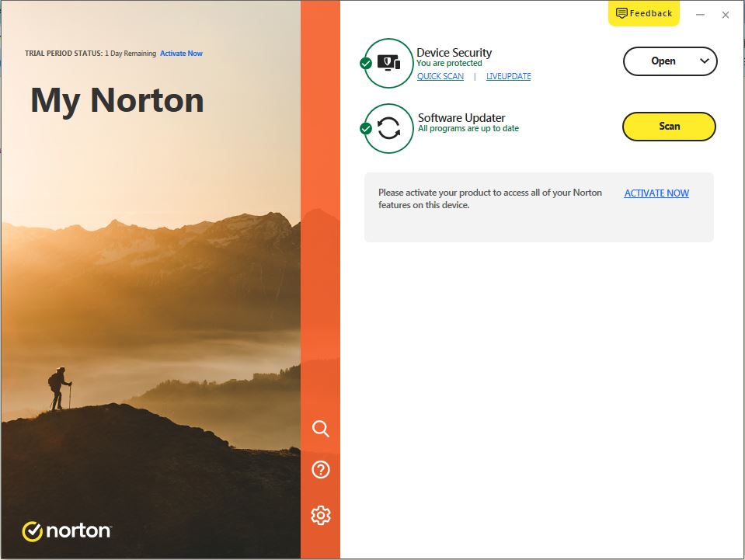Click the Norton logo at bottom left

coord(67,531)
